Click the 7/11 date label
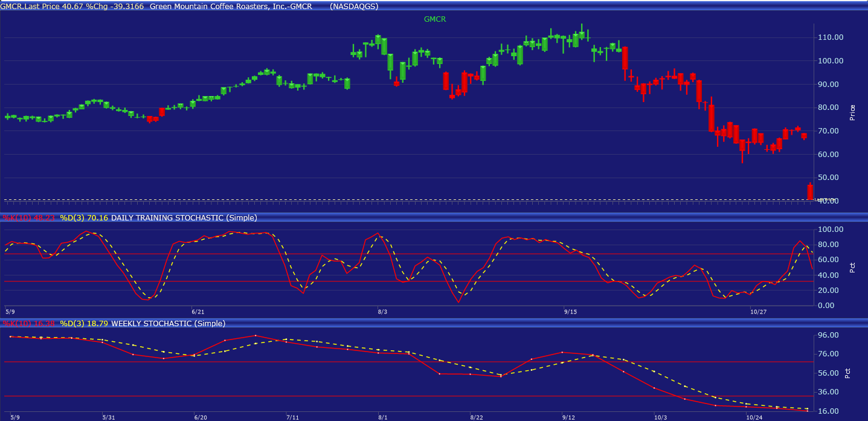This screenshot has width=868, height=421. tap(292, 417)
